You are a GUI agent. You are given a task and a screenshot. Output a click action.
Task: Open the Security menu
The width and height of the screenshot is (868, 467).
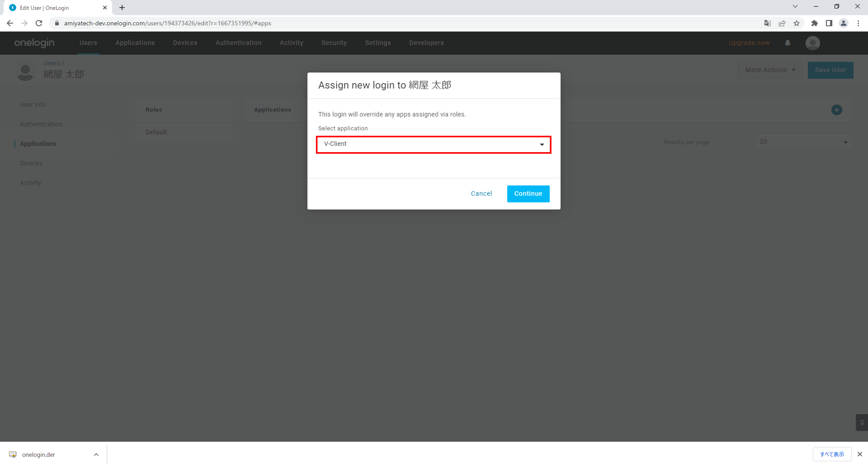tap(334, 43)
